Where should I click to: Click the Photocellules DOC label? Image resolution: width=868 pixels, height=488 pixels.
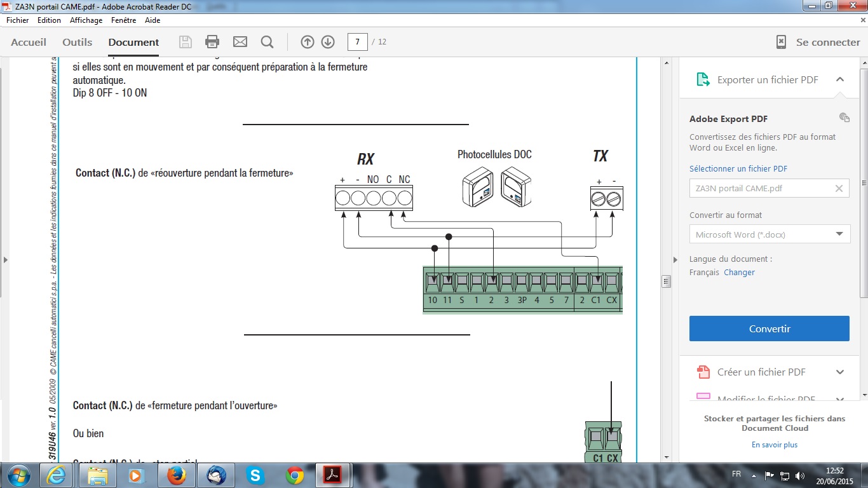pos(494,154)
